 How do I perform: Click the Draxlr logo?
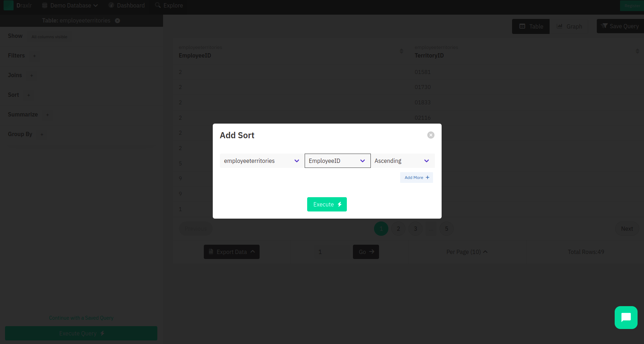(18, 5)
